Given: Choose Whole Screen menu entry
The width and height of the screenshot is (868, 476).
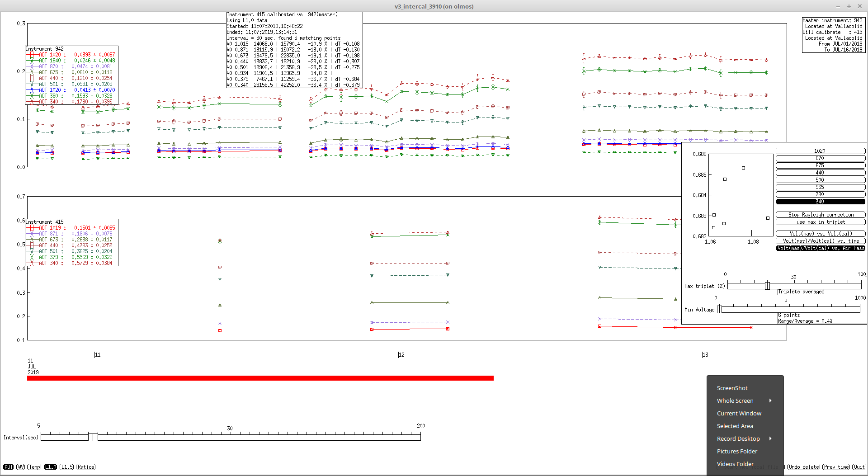Looking at the screenshot, I should [x=745, y=401].
